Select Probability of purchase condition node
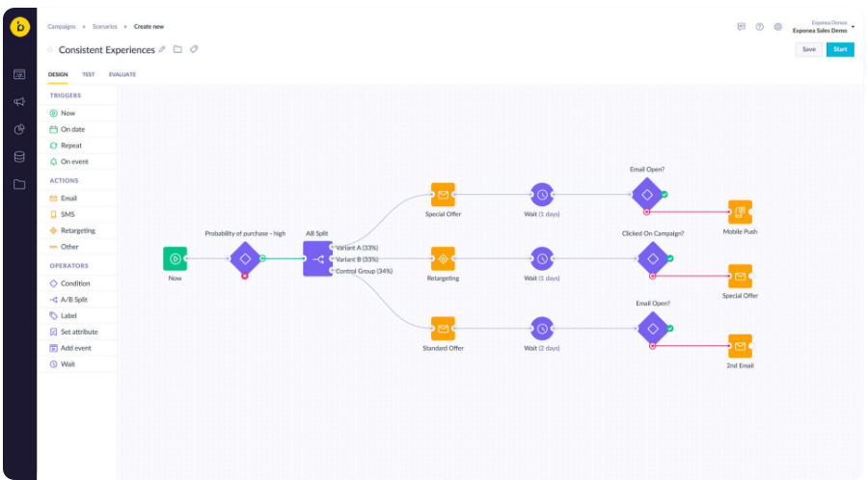 pyautogui.click(x=245, y=259)
